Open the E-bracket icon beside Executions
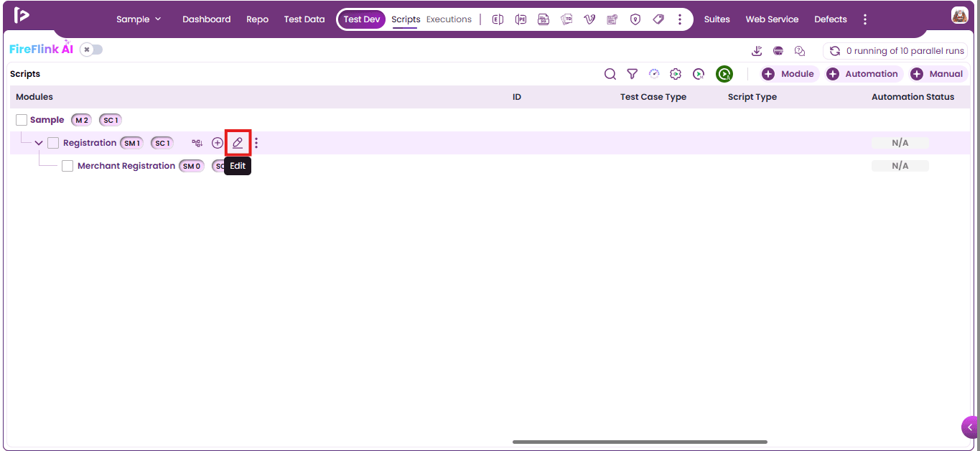Screen dimensions: 980x451 click(x=498, y=19)
